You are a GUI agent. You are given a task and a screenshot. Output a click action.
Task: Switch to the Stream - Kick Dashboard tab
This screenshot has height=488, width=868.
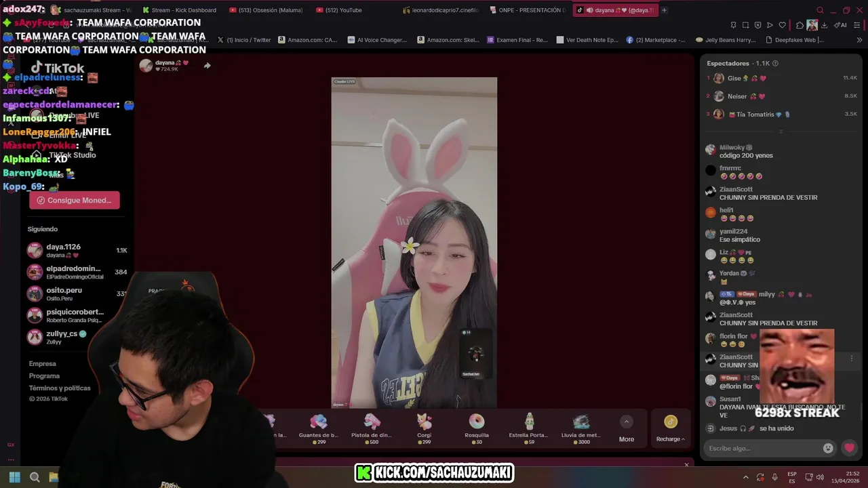point(179,10)
